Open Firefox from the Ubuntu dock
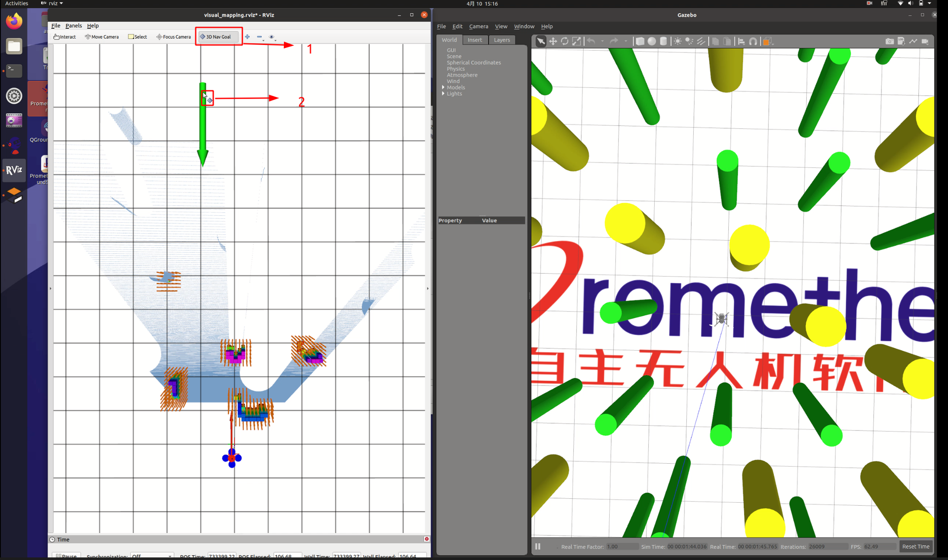The width and height of the screenshot is (948, 560). pos(14,21)
